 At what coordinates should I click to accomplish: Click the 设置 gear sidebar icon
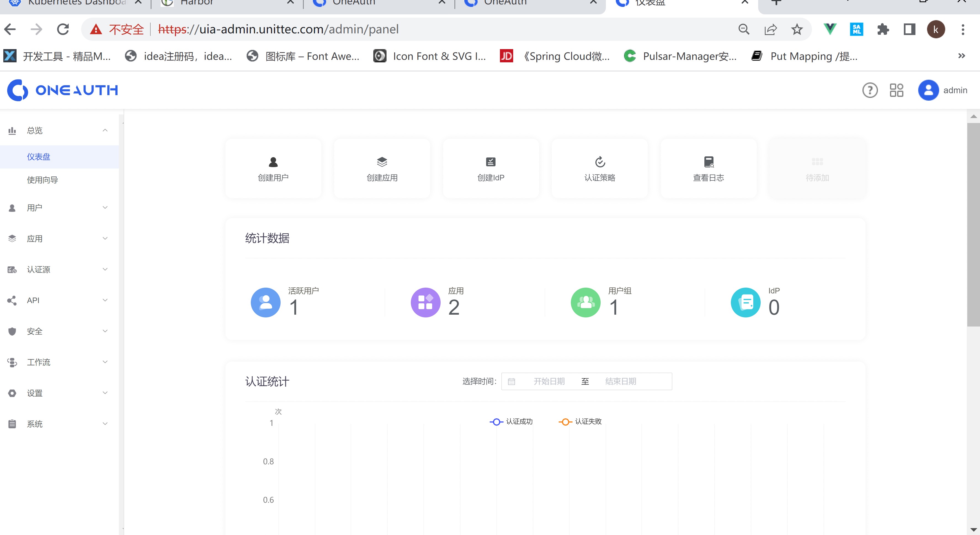pos(12,393)
